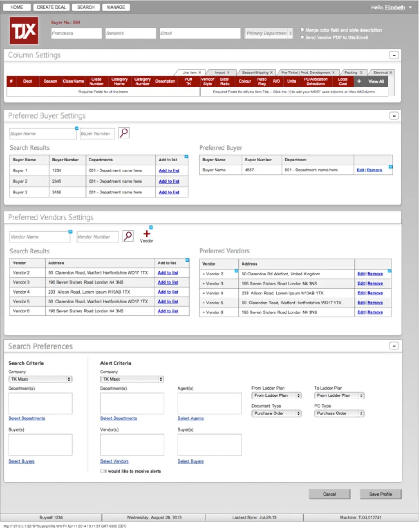Close the Line Item tab with its X

[x=200, y=73]
